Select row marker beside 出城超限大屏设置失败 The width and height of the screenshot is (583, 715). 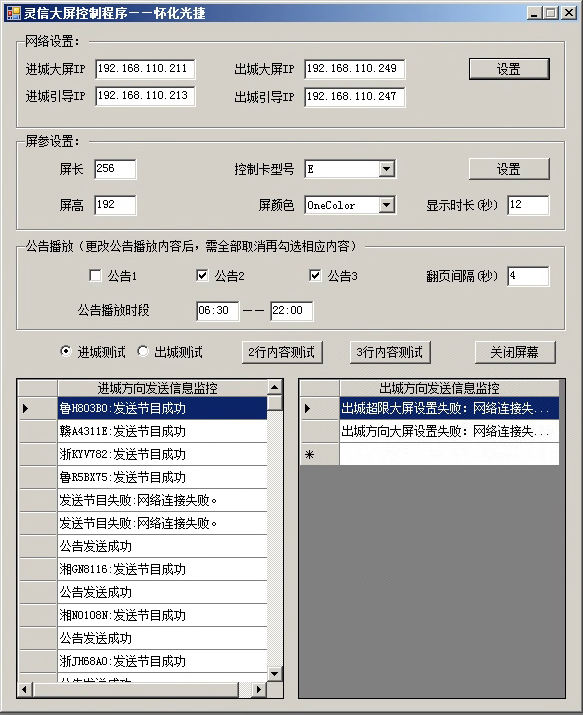coord(320,408)
